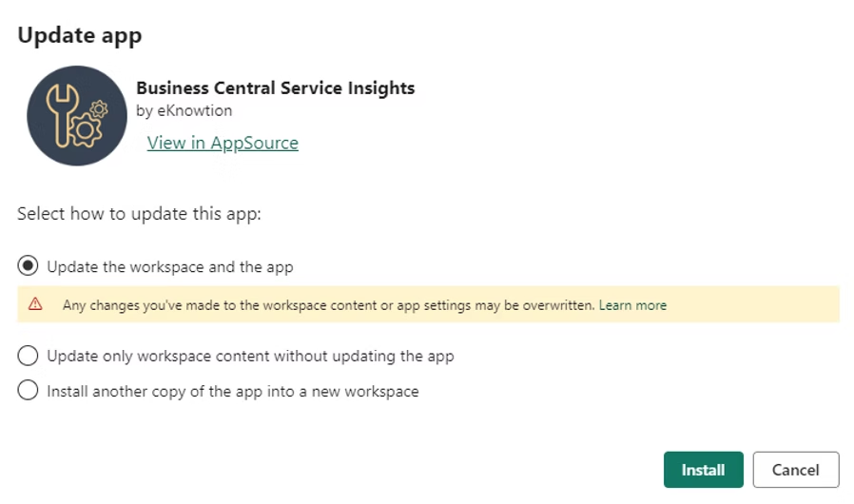Click the 'Select how to update this app:' prompt

click(x=139, y=214)
